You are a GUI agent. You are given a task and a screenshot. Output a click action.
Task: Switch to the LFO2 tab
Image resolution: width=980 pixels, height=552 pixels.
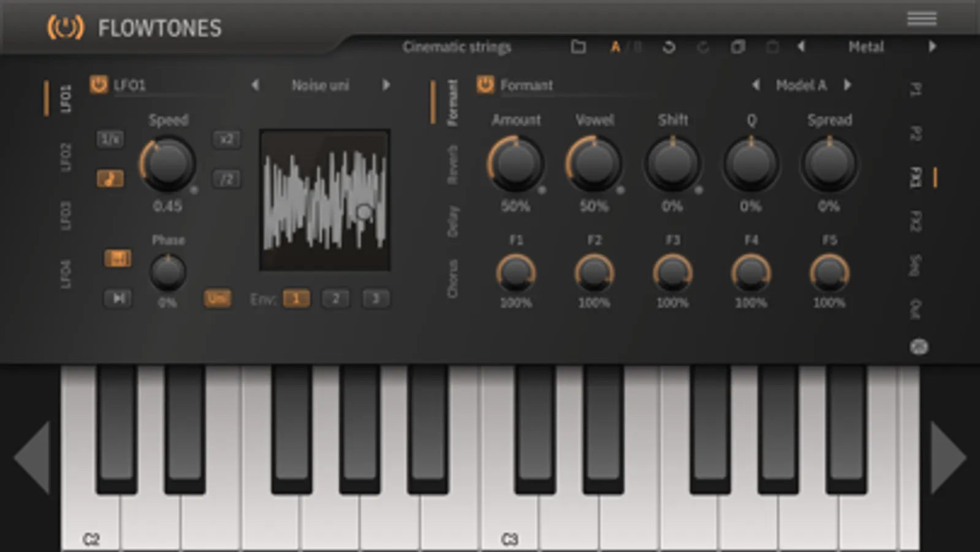click(x=66, y=157)
